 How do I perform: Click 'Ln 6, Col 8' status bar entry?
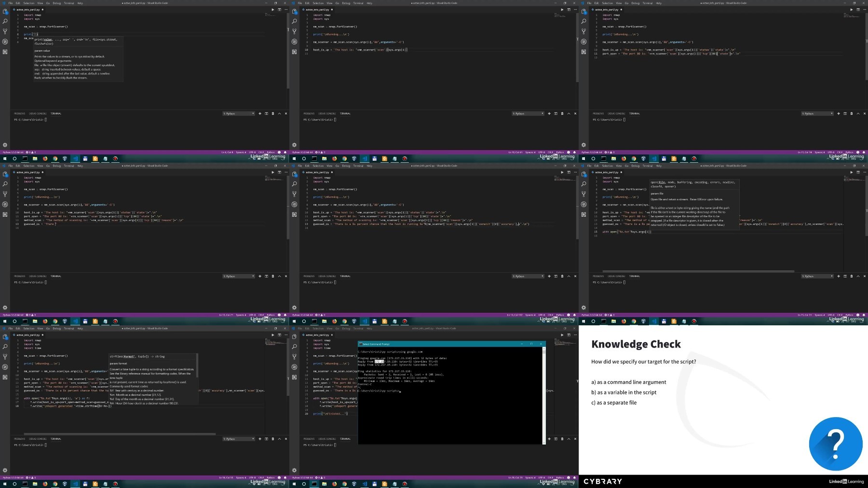pos(226,152)
